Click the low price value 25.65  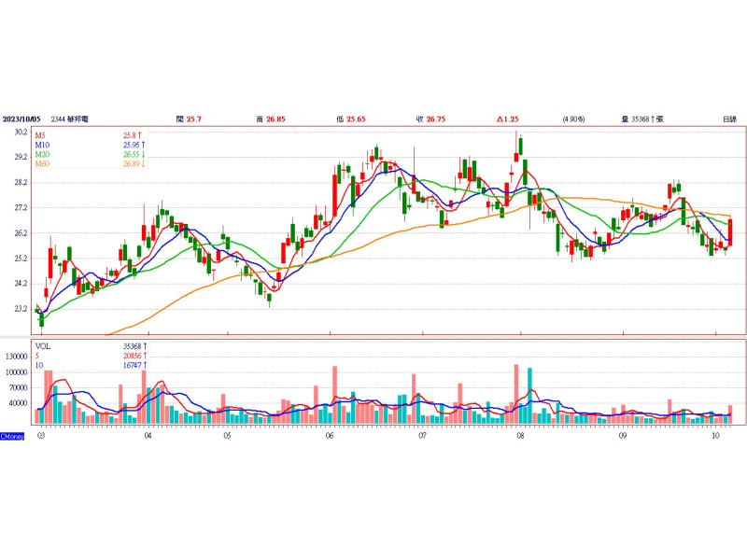point(356,119)
